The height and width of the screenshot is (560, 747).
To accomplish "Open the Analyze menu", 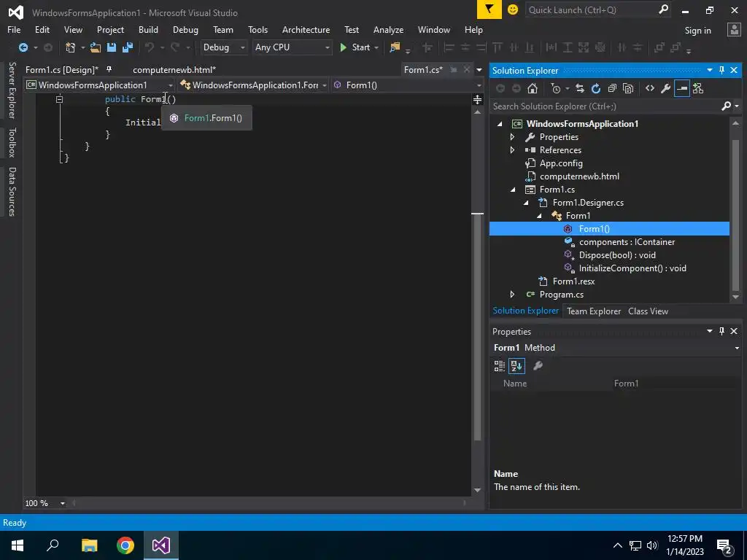I will point(388,29).
